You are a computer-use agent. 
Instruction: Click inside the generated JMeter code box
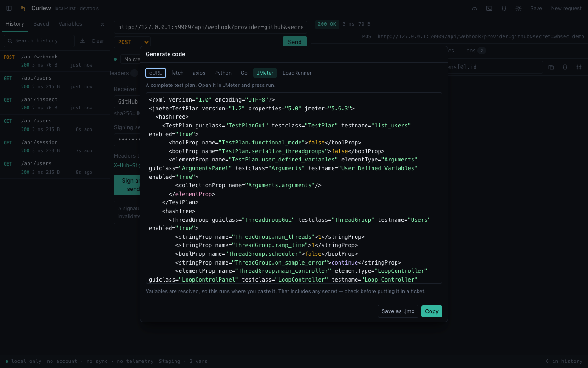(294, 188)
